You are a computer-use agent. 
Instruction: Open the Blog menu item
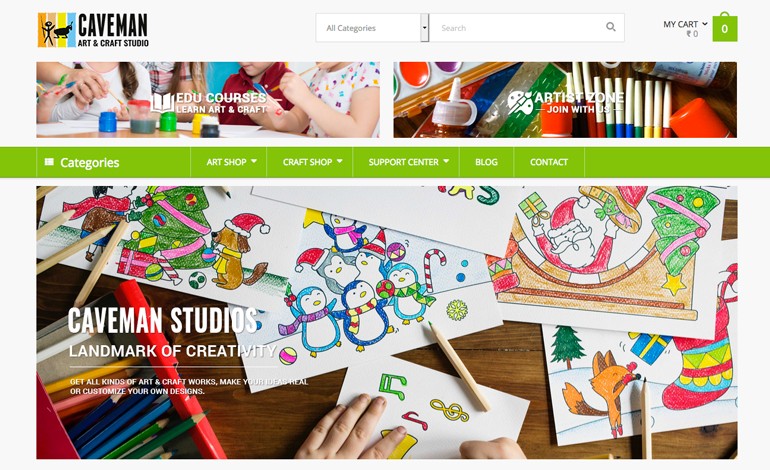click(486, 162)
